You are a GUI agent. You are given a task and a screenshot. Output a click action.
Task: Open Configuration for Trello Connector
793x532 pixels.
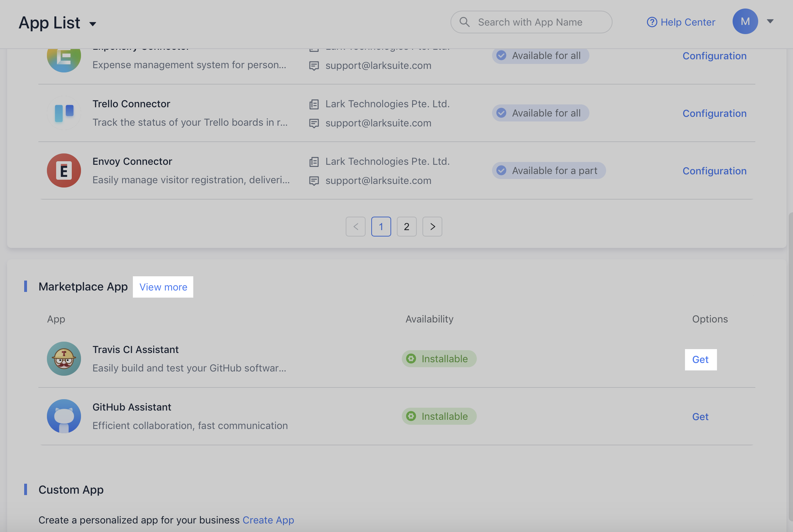(x=714, y=113)
